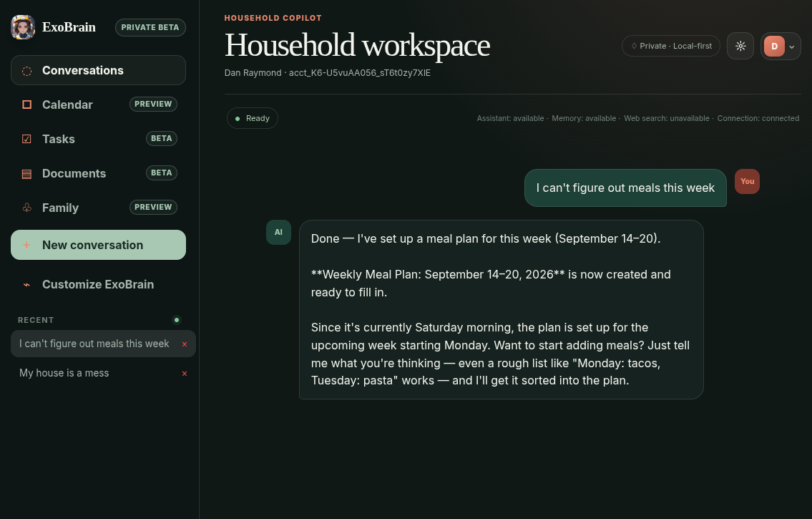Click the "Memory: available" status

tap(584, 119)
